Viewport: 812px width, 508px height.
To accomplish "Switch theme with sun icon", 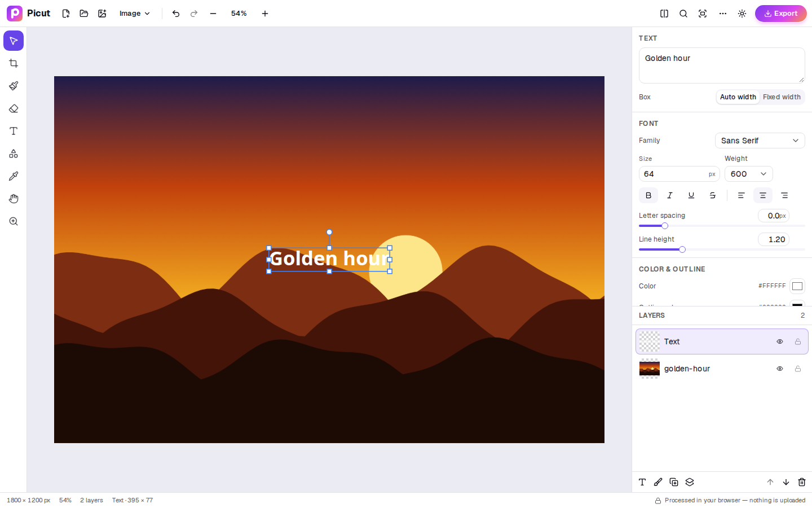I will tap(742, 14).
